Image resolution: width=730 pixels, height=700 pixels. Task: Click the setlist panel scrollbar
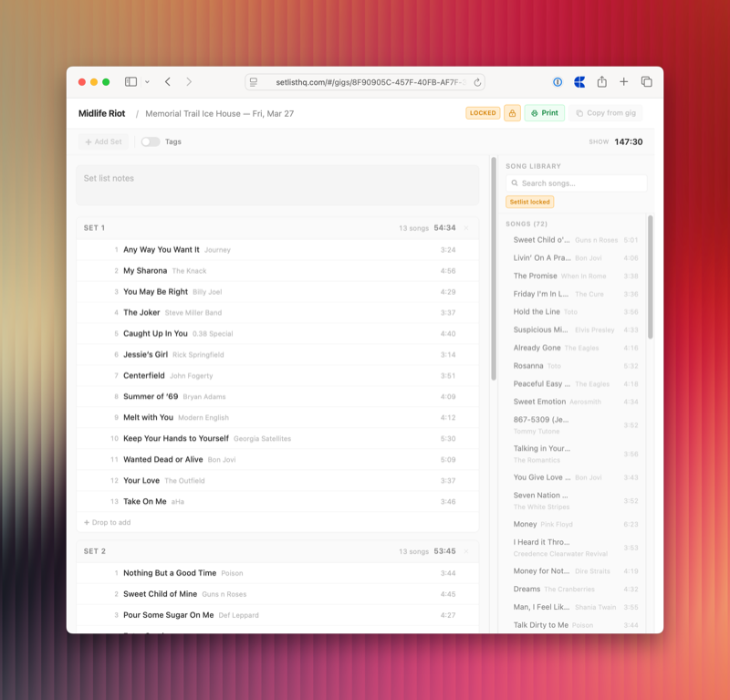pos(494,269)
